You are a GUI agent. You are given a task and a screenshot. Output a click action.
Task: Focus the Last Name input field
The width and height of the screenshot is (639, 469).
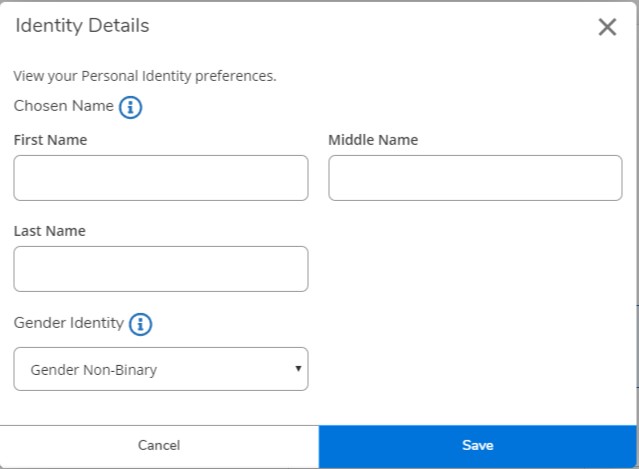pyautogui.click(x=160, y=269)
